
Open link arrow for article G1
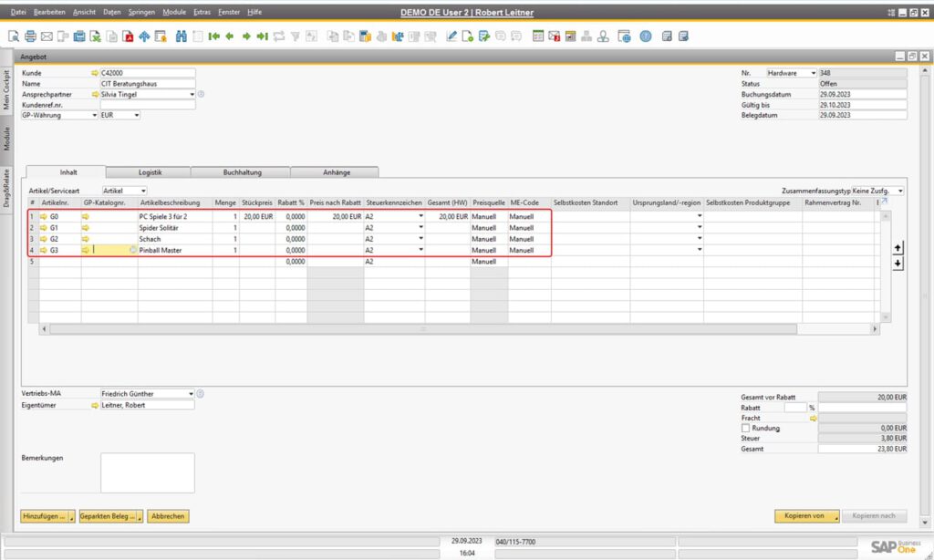[x=44, y=228]
